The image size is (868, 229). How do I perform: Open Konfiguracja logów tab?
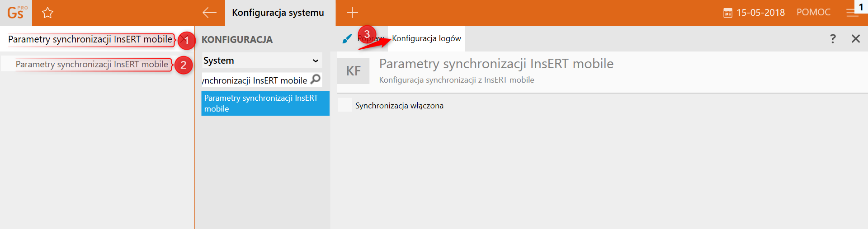(x=426, y=38)
